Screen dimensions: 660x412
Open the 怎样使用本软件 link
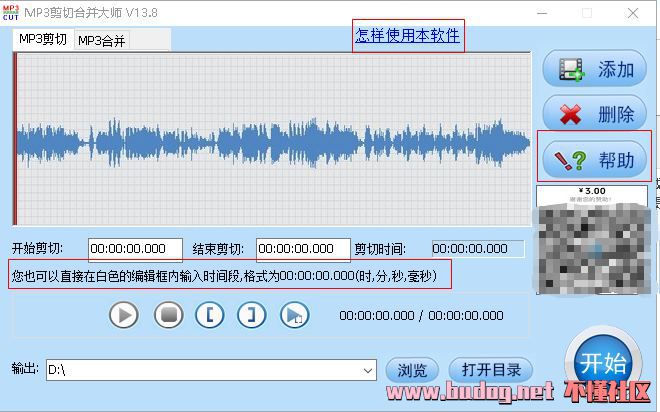coord(407,36)
